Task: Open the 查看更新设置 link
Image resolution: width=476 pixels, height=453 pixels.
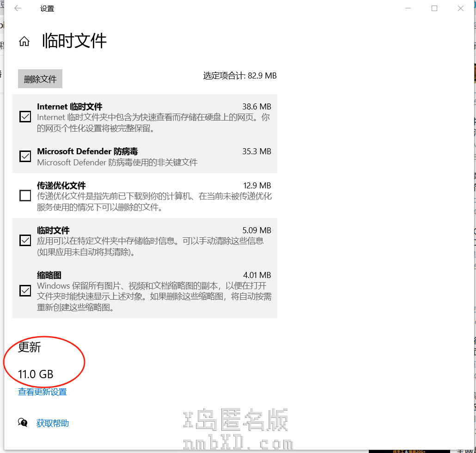Action: click(43, 392)
